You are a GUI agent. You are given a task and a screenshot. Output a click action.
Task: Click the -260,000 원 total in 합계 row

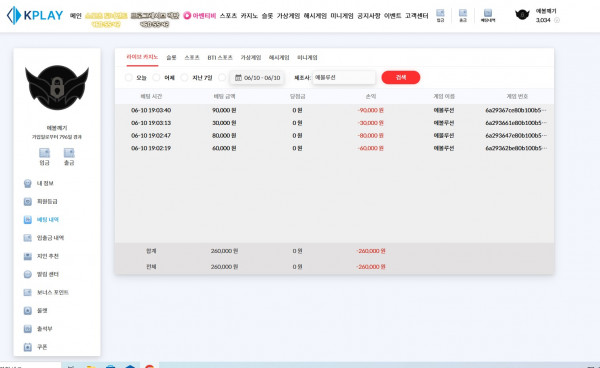[x=371, y=251]
